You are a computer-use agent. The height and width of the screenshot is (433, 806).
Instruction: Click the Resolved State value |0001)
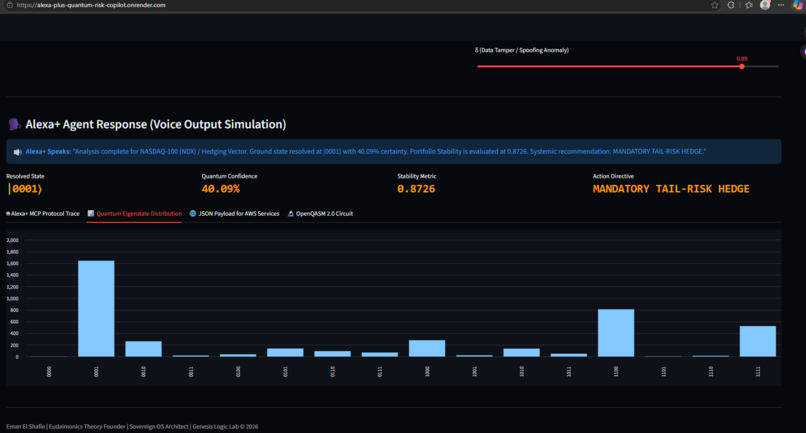pos(25,189)
